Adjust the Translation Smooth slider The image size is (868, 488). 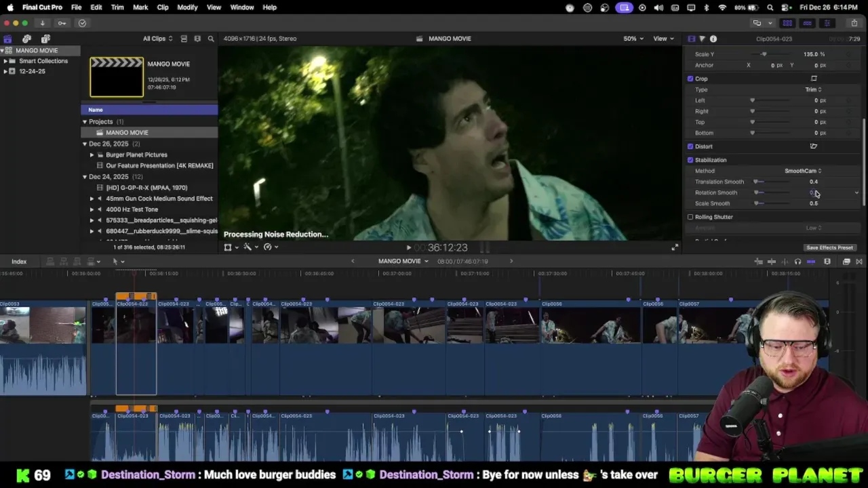click(772, 182)
